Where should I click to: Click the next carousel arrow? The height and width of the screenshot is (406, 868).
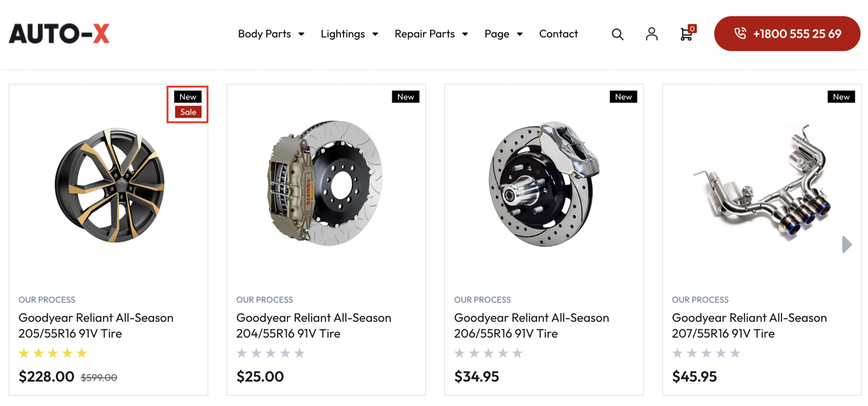point(847,245)
